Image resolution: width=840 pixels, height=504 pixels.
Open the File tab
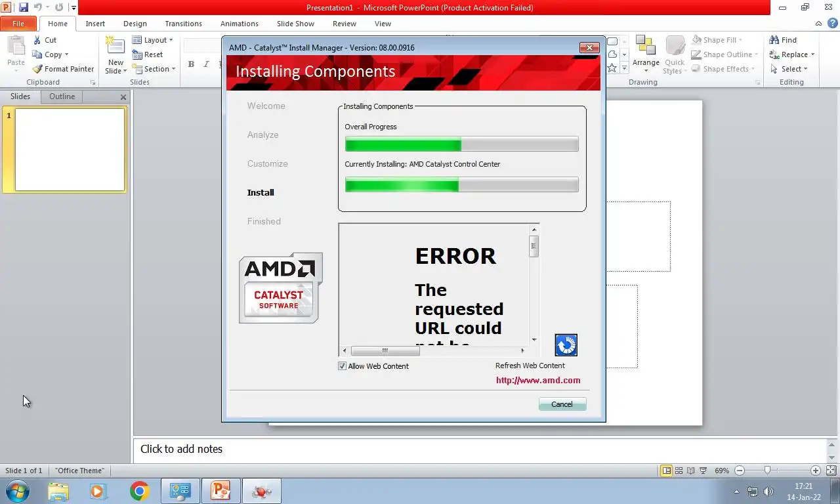[x=18, y=24]
